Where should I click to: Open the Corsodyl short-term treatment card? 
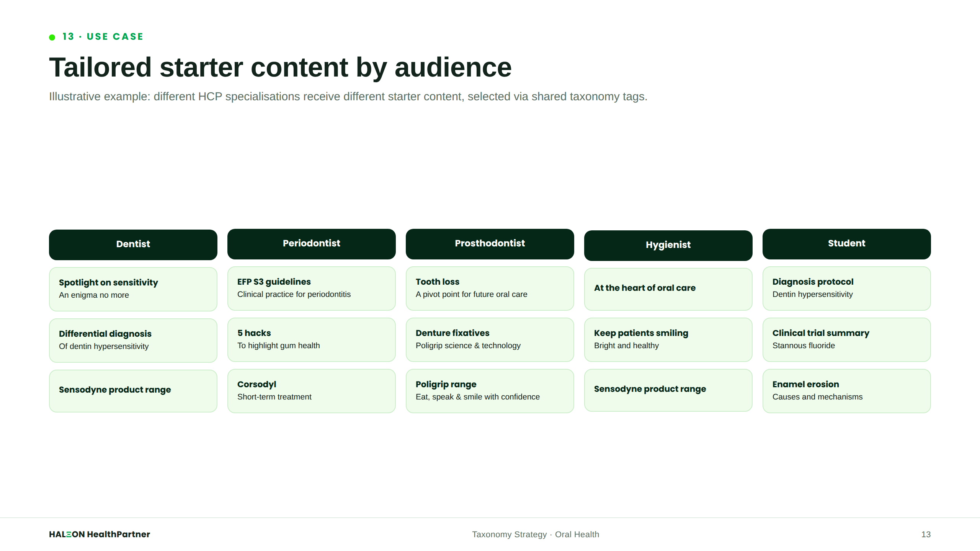311,391
